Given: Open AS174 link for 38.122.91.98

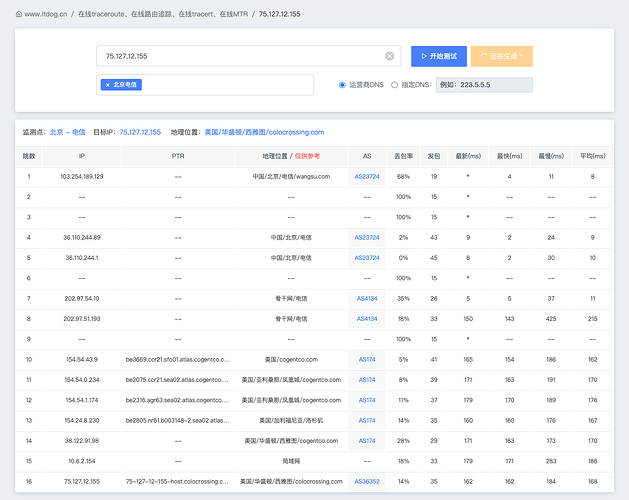Looking at the screenshot, I should tap(367, 441).
